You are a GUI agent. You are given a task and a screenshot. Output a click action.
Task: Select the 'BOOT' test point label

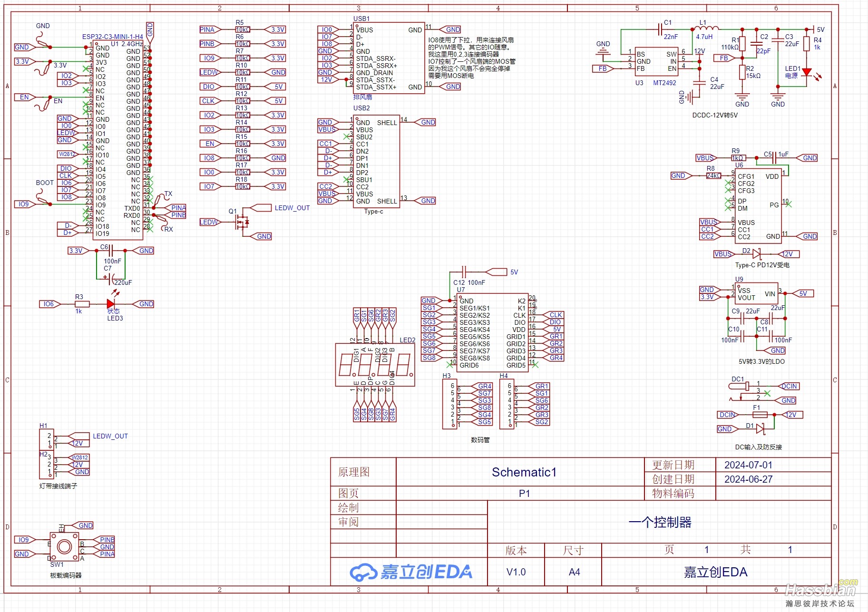[45, 183]
